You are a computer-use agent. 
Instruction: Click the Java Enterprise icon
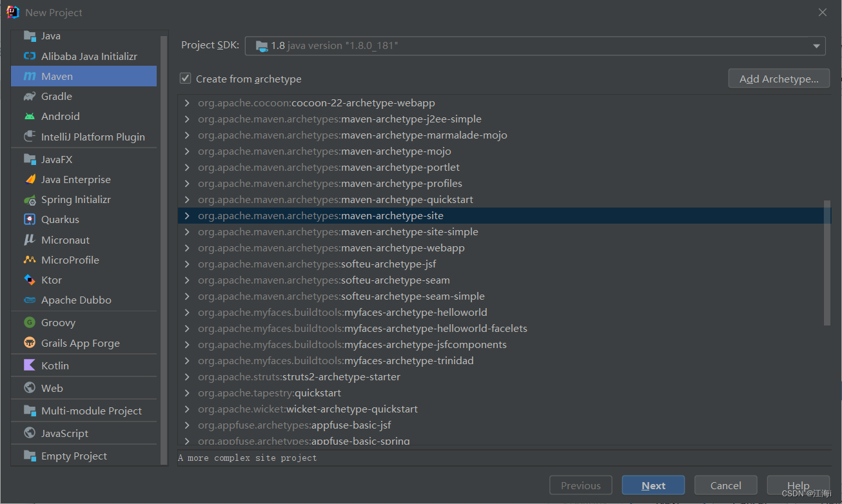(30, 179)
